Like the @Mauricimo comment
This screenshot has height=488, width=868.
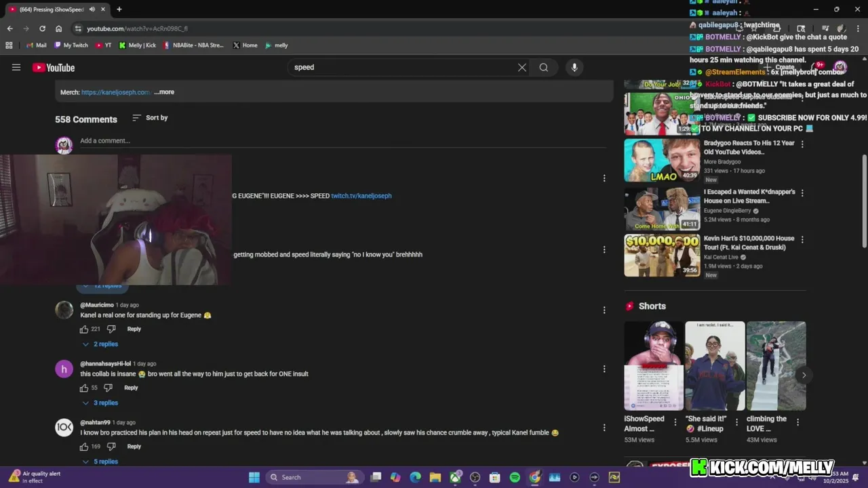click(x=84, y=329)
